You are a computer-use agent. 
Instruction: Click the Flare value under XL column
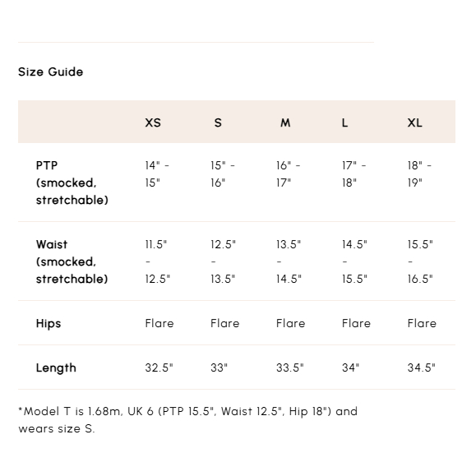pos(422,323)
